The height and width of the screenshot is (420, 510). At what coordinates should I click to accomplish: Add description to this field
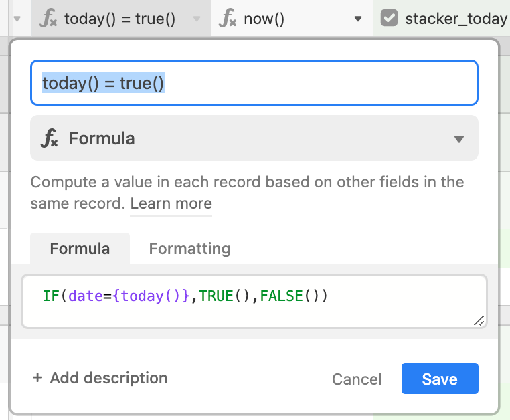click(x=100, y=378)
